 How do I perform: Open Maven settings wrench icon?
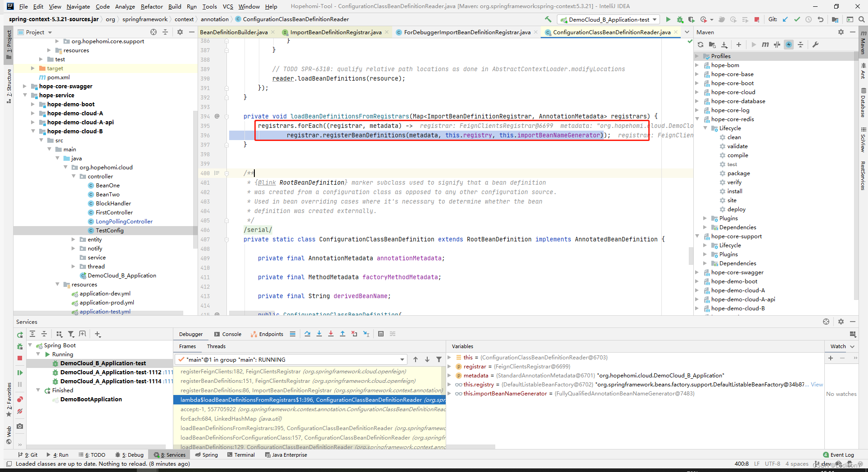[815, 45]
